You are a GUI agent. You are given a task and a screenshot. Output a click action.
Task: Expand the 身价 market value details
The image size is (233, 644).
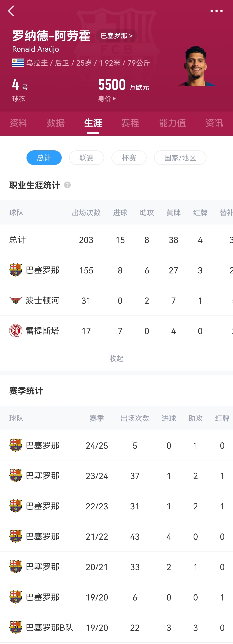107,99
